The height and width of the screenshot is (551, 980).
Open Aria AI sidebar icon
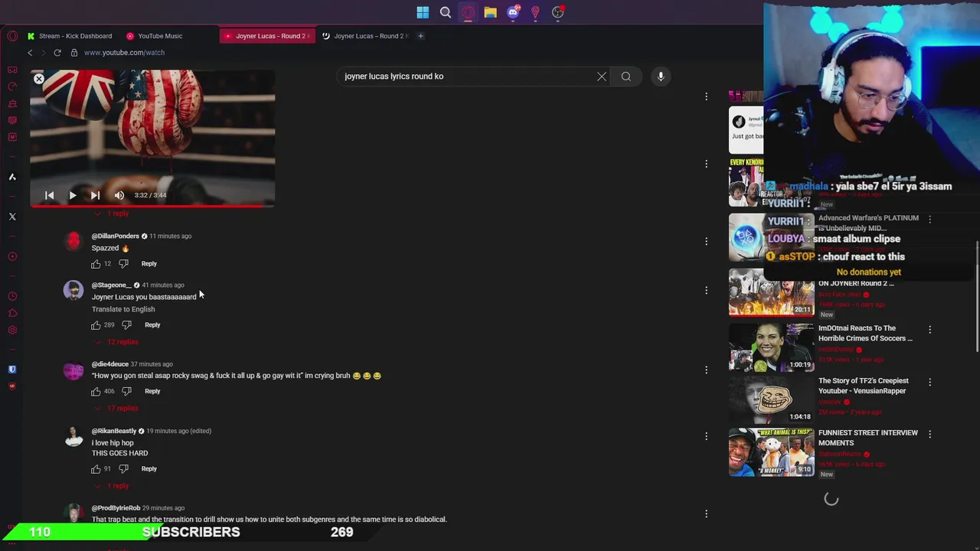12,177
